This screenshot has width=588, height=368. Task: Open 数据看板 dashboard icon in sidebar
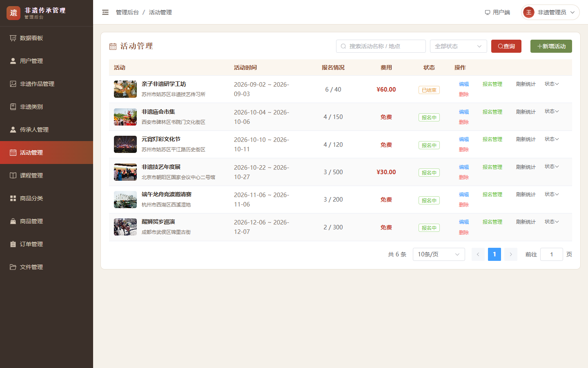click(x=13, y=38)
